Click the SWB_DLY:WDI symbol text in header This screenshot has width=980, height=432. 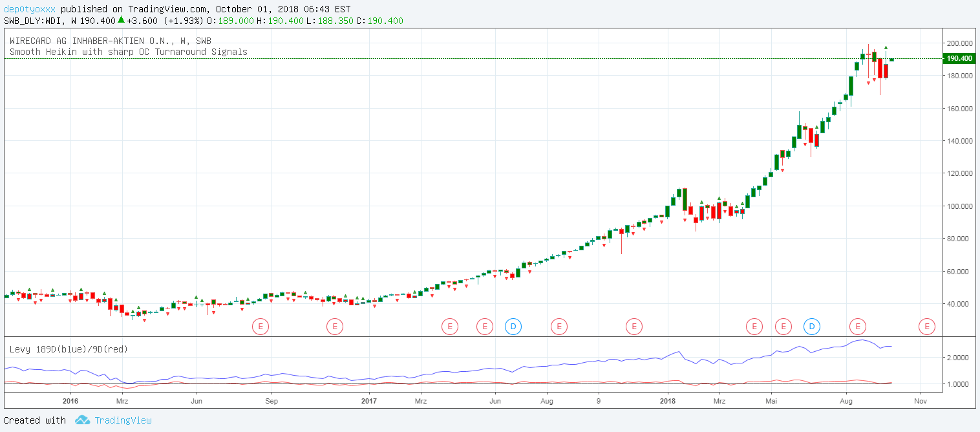pyautogui.click(x=34, y=21)
